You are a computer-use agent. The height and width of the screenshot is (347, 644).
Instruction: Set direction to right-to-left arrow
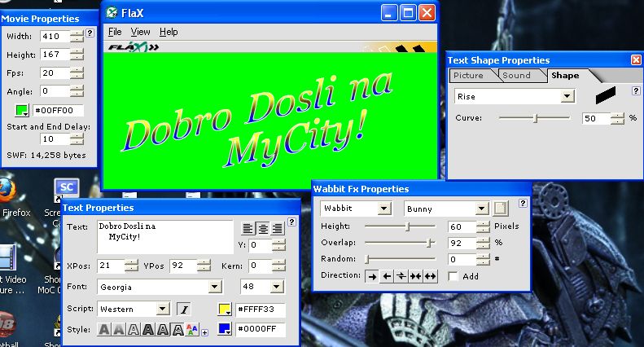[x=387, y=276]
